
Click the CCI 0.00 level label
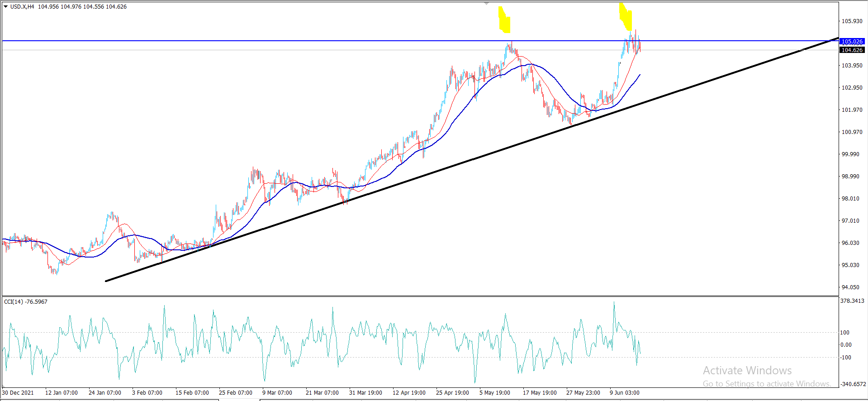846,345
